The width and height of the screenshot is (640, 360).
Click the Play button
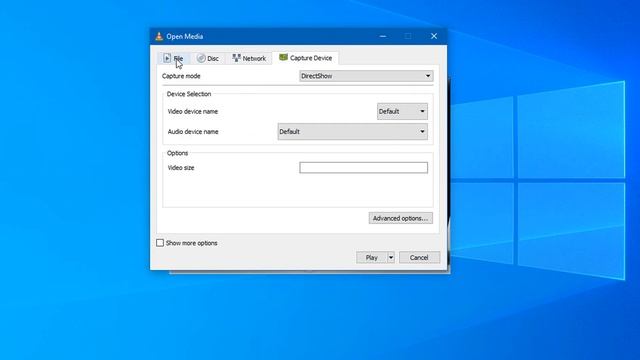pos(371,258)
